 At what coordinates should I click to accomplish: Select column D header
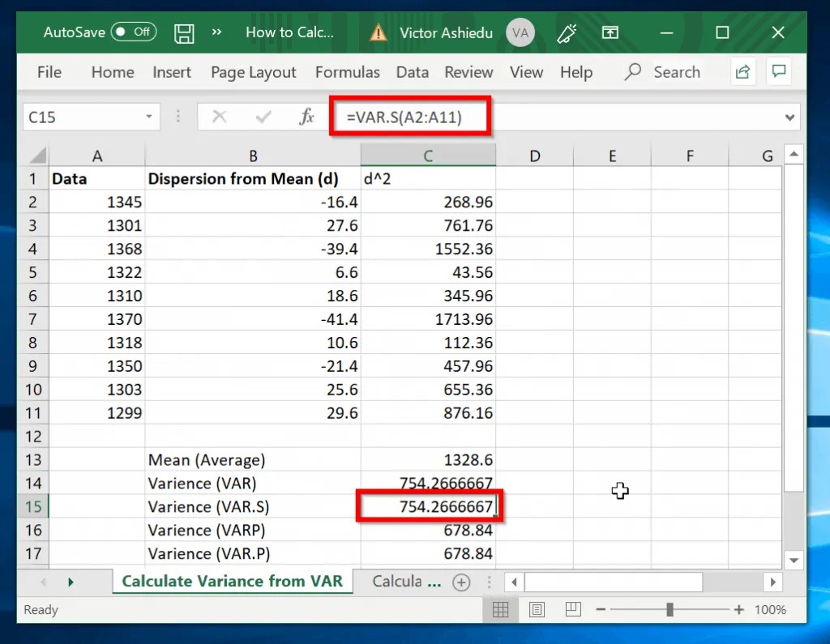tap(535, 156)
